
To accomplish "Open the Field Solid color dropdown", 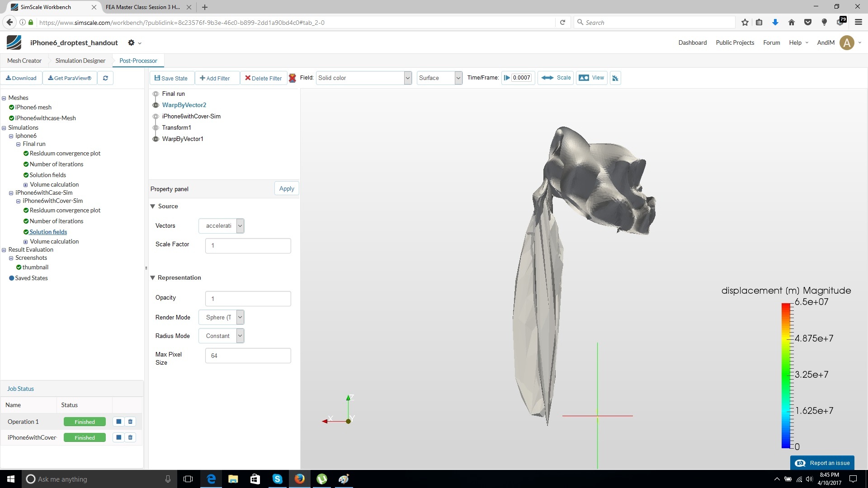I will click(x=364, y=78).
